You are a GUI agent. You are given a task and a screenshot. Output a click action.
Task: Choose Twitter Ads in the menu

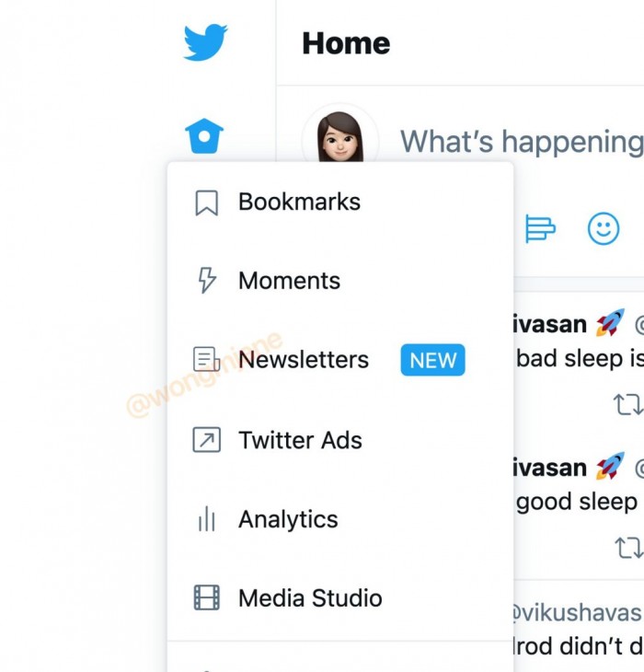pos(340,440)
